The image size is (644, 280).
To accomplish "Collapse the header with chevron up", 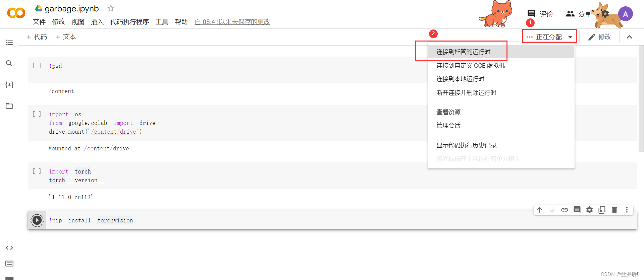I will click(x=630, y=37).
